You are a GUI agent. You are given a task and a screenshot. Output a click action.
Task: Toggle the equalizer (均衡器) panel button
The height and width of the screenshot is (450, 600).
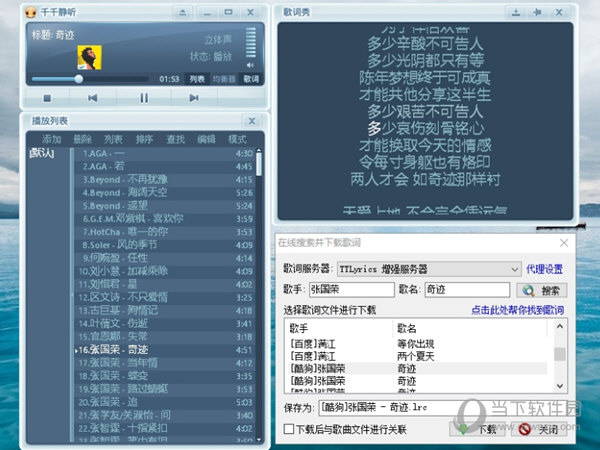[x=224, y=79]
